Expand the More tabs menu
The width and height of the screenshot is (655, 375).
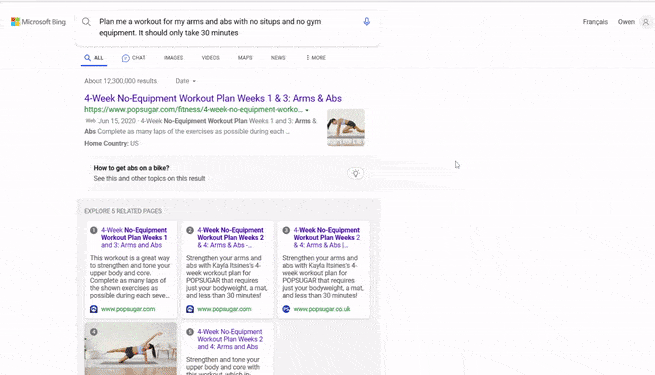click(x=316, y=58)
